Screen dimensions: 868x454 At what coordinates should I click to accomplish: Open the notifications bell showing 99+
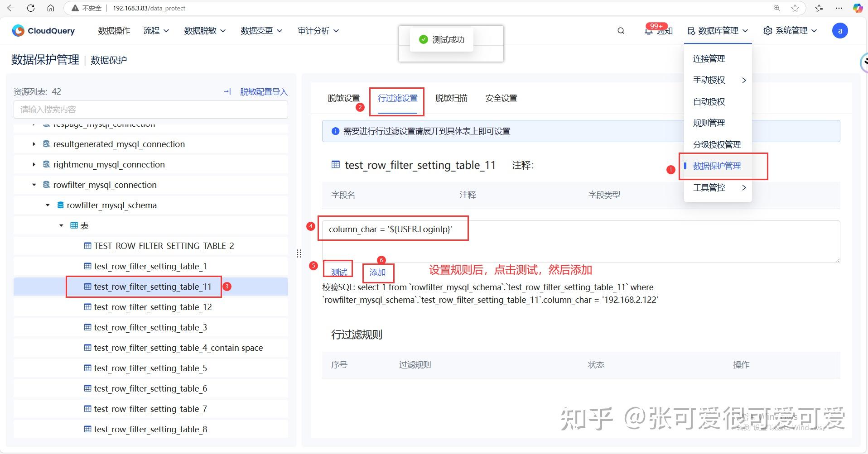click(649, 31)
